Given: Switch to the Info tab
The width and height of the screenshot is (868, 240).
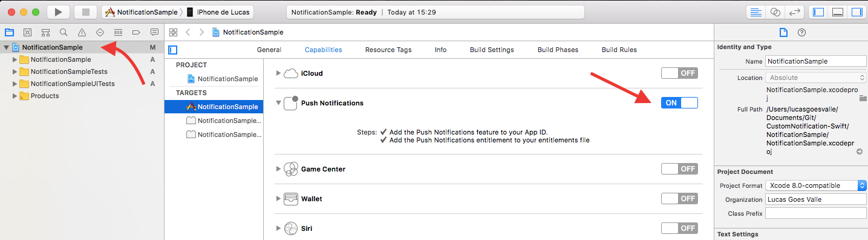Looking at the screenshot, I should (440, 50).
